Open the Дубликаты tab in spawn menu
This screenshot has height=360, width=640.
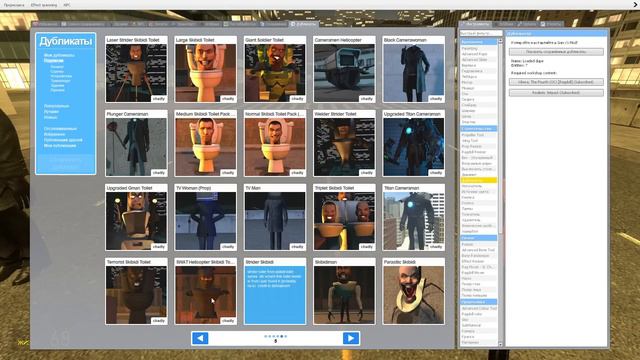coord(304,24)
